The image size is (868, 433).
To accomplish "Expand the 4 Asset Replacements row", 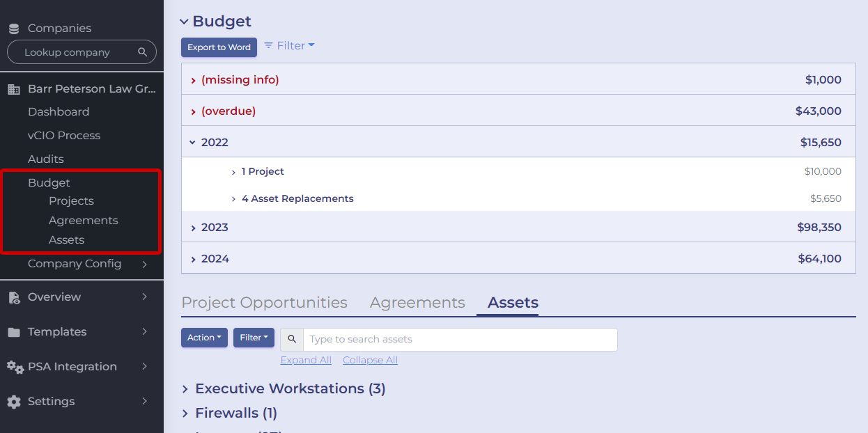I will tap(234, 199).
